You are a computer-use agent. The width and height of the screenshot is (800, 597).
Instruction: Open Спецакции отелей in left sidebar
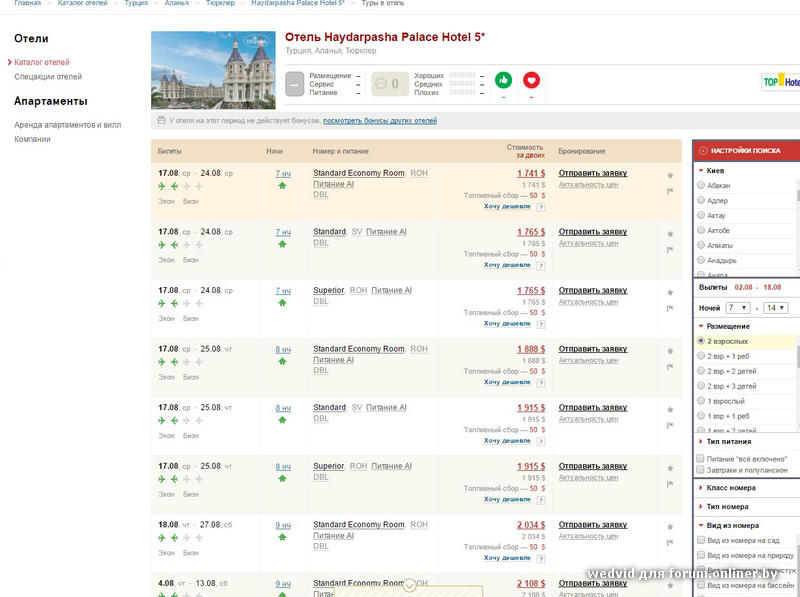[x=48, y=76]
